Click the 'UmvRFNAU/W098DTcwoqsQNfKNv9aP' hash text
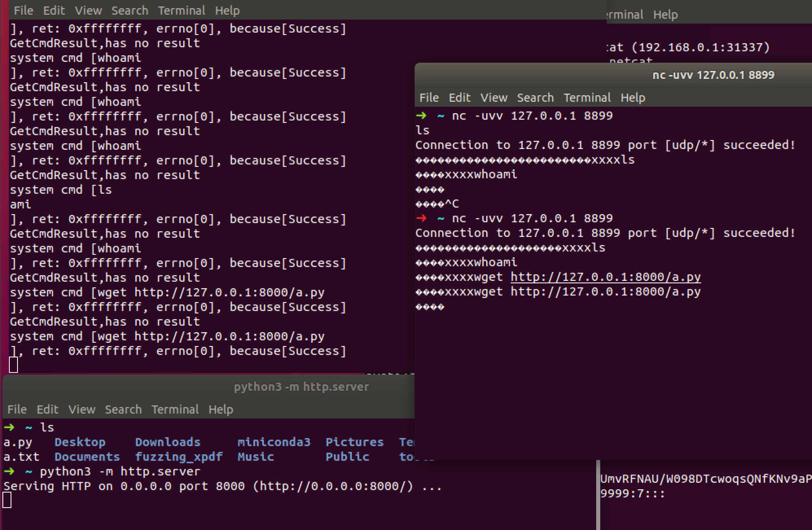Image resolution: width=812 pixels, height=530 pixels. (x=706, y=479)
